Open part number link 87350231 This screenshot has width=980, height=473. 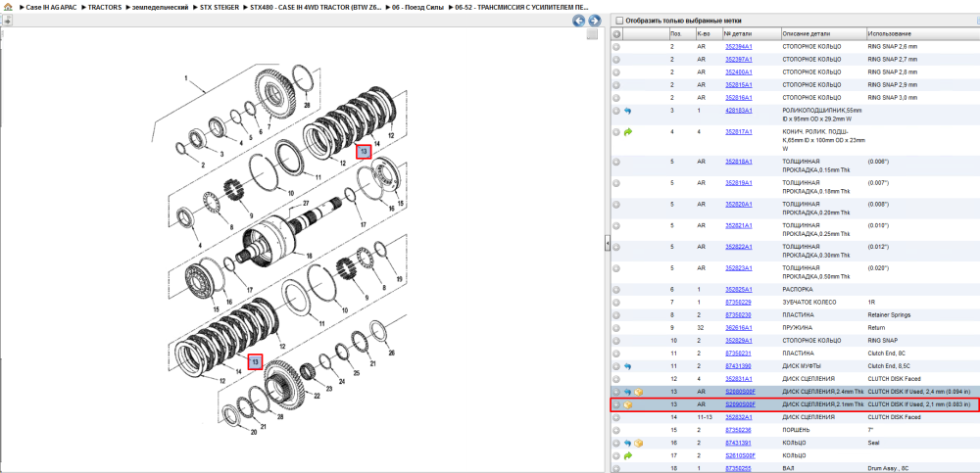tap(738, 354)
